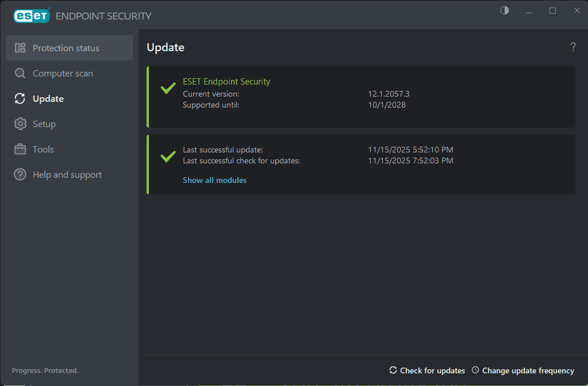The width and height of the screenshot is (588, 386).
Task: Click the ESET Endpoint Security product title
Action: click(226, 82)
